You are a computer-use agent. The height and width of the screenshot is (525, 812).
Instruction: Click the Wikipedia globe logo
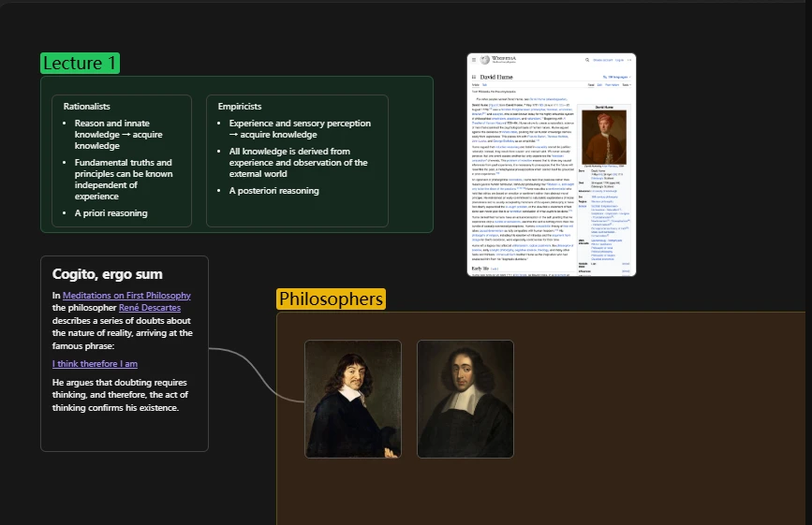pyautogui.click(x=485, y=60)
